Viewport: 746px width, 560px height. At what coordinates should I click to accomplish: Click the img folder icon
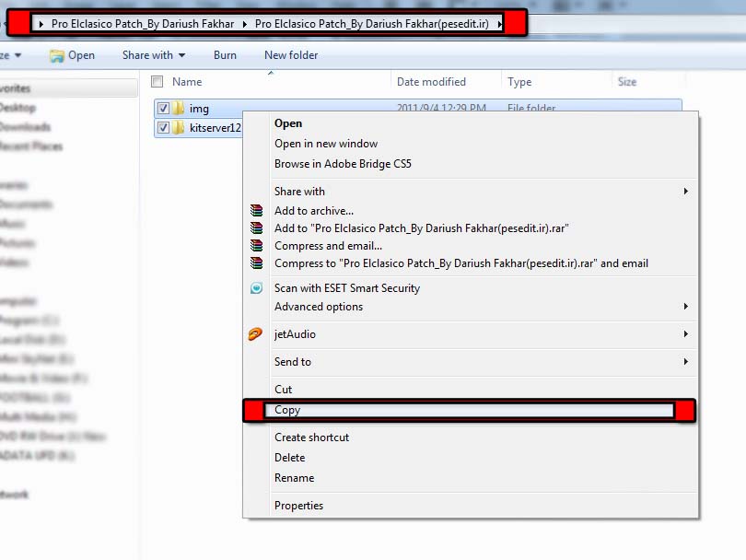(x=179, y=109)
